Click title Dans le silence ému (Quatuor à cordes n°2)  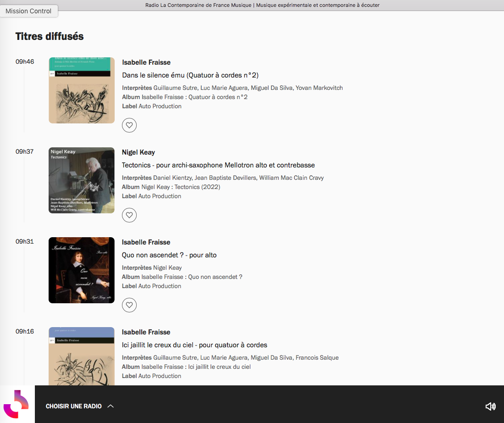coord(190,75)
